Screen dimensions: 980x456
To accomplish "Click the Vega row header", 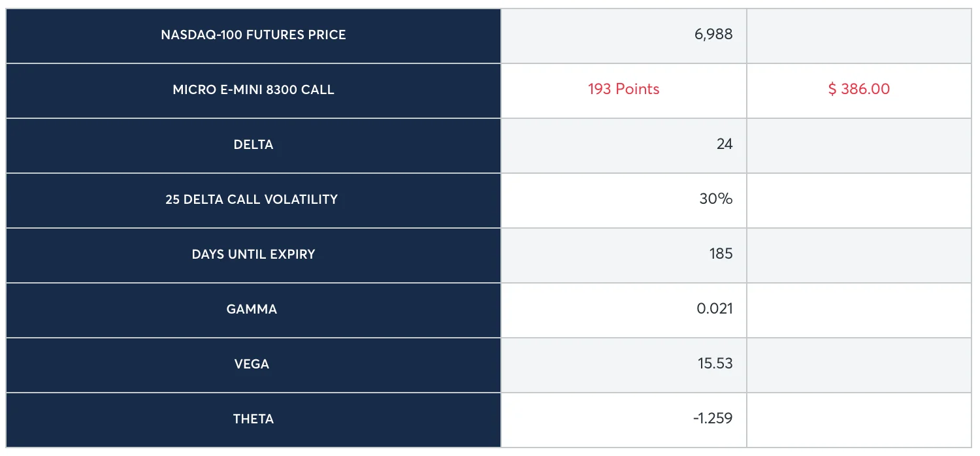I will [252, 365].
